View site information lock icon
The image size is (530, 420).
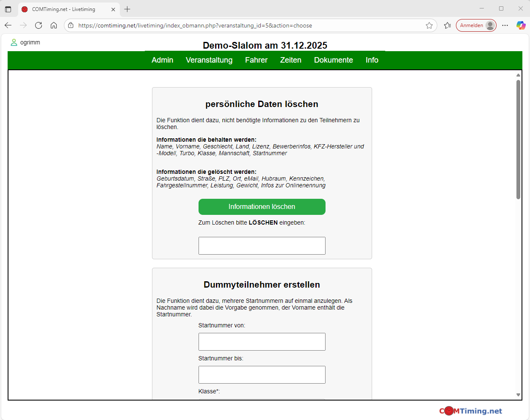(x=71, y=25)
